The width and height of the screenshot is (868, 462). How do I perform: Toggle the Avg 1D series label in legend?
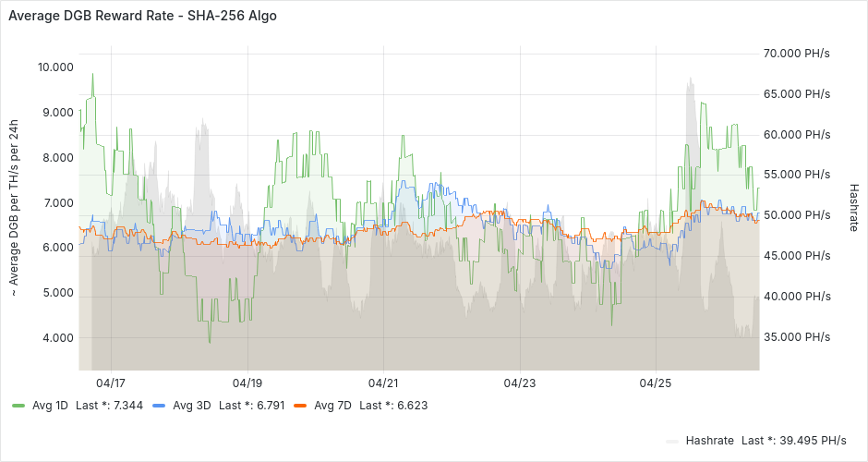click(51, 406)
